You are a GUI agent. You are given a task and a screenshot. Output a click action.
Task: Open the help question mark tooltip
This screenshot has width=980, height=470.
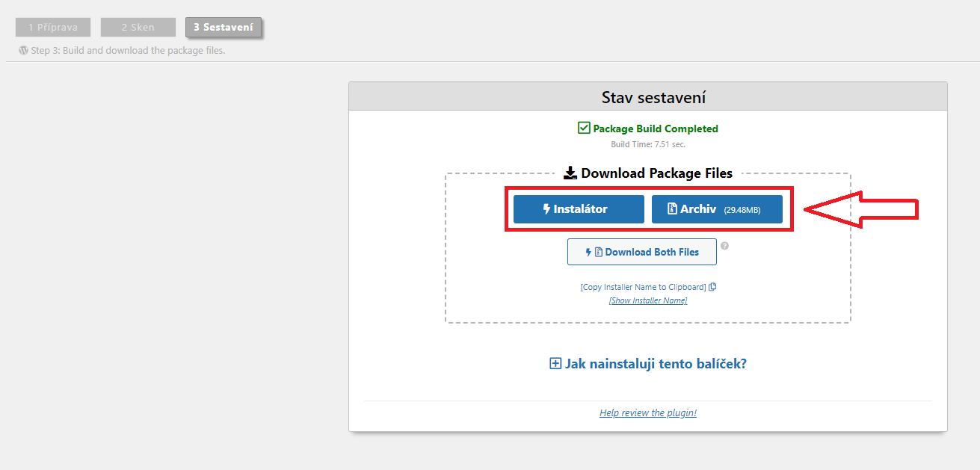[724, 246]
